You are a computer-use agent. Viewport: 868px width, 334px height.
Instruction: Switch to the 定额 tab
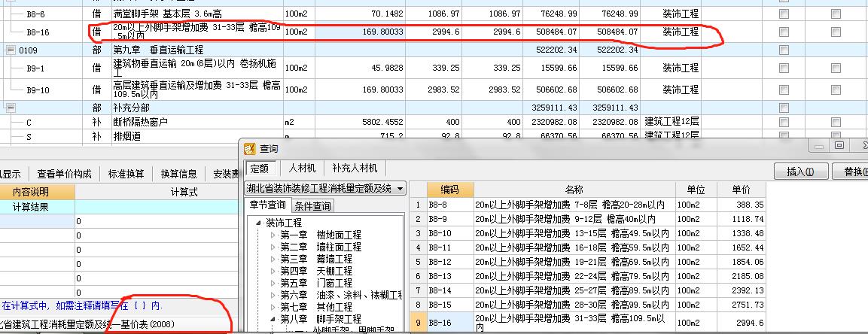point(260,168)
